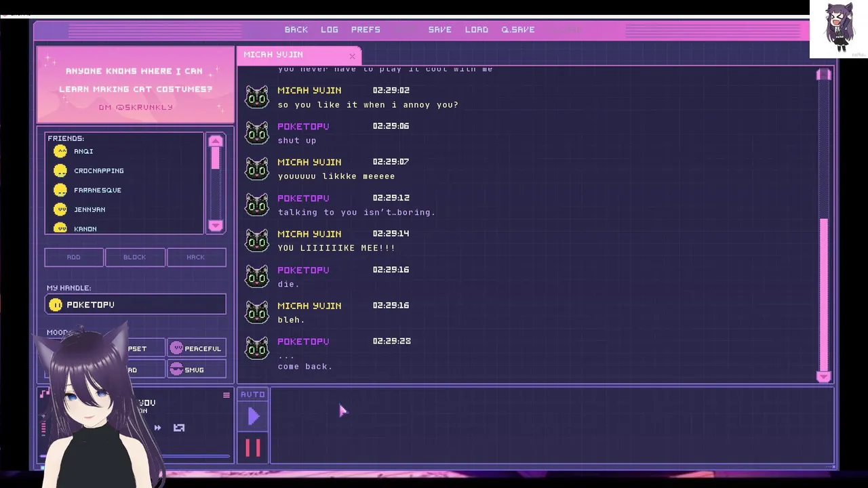The image size is (868, 488).
Task: Click JENNYAN's smiley face icon
Action: point(60,209)
